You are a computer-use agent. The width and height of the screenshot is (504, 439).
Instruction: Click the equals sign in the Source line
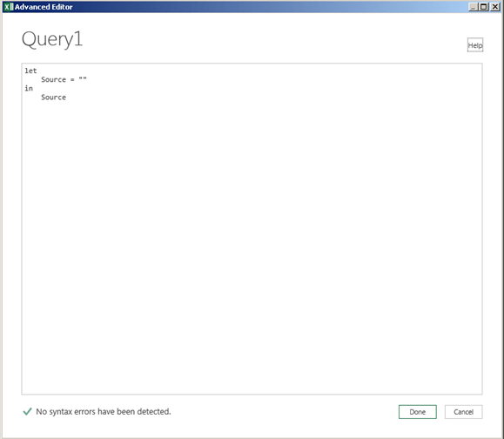72,80
